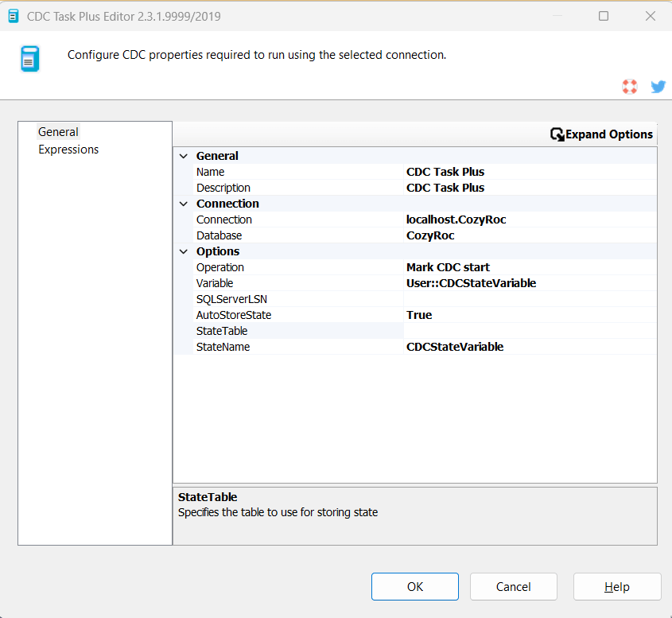The image size is (672, 618).
Task: Click the title bar app icon
Action: coord(14,16)
